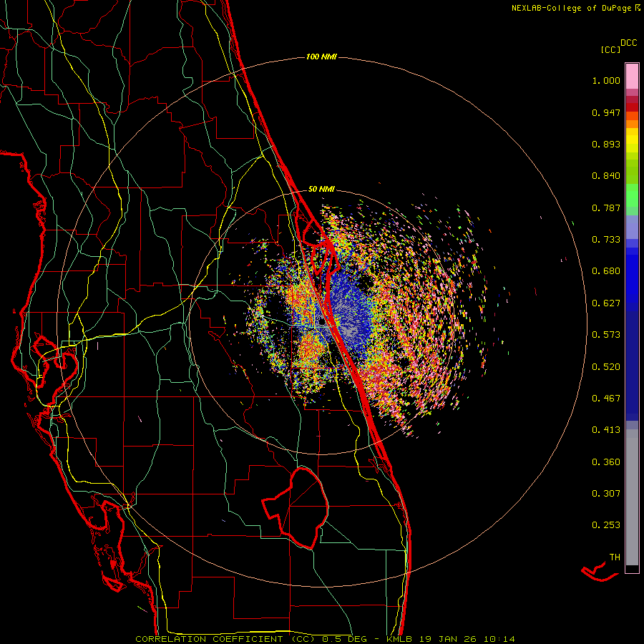Image resolution: width=644 pixels, height=644 pixels.
Task: Click the NEXLAB-College of DuPage credit text
Action: tap(572, 8)
